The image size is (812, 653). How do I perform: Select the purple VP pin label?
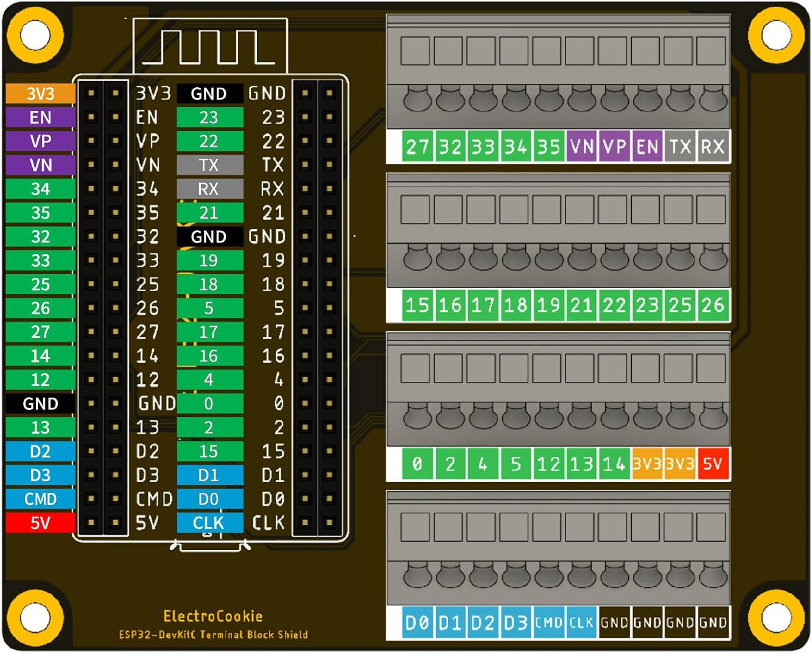[x=38, y=141]
